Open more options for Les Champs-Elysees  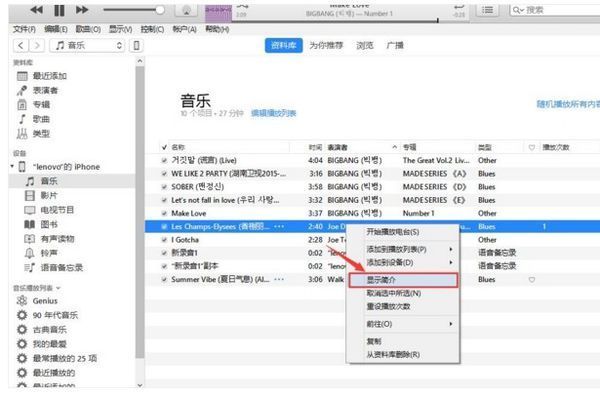(x=279, y=227)
